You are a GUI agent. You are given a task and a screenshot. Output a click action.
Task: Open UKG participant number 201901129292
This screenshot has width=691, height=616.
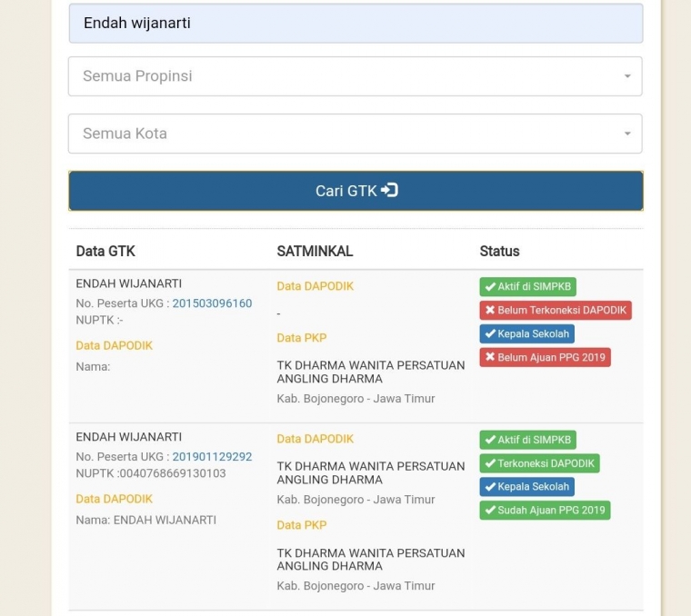pyautogui.click(x=212, y=457)
